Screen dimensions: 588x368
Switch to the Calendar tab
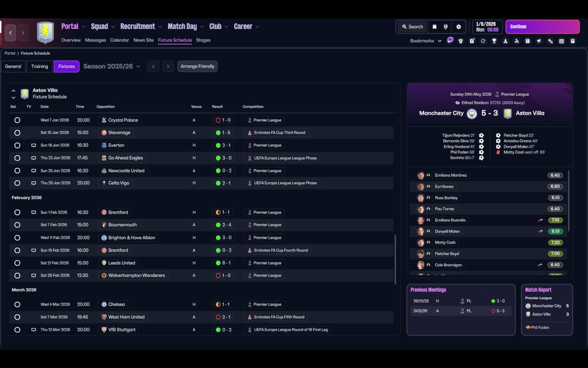pos(119,40)
